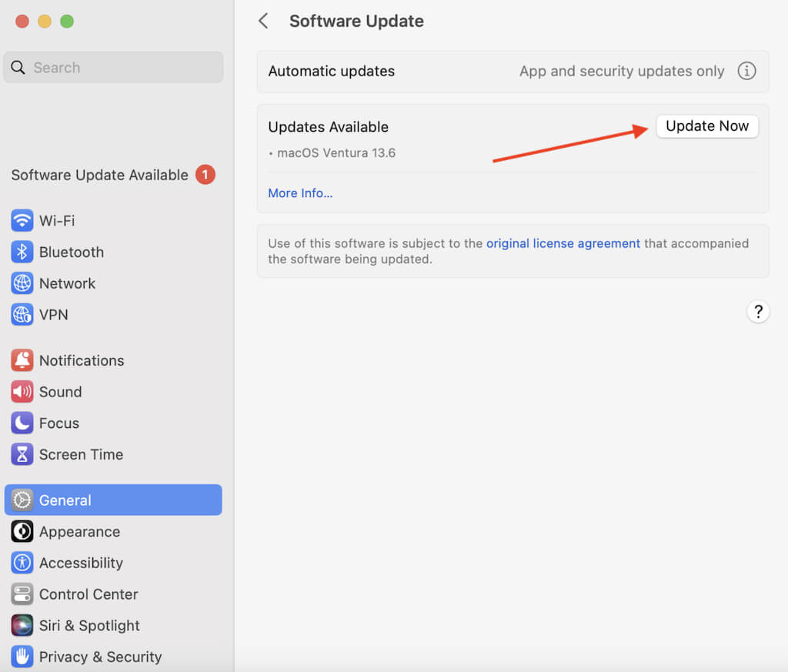Select Screen Time label
The image size is (788, 672).
click(81, 454)
